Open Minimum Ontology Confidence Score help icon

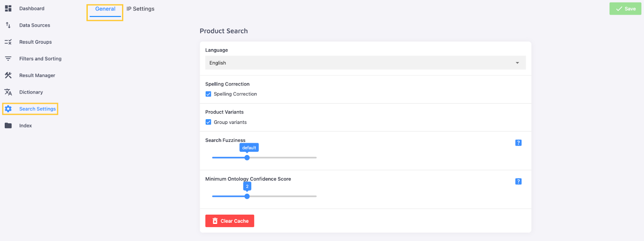click(518, 181)
